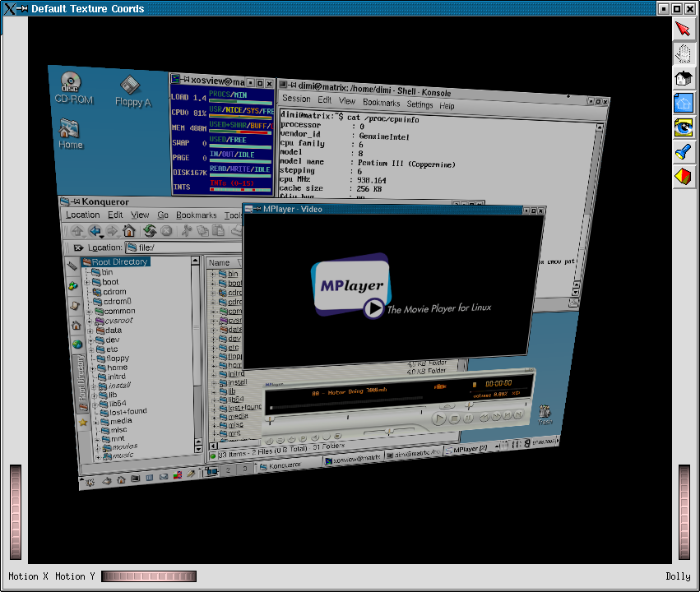The width and height of the screenshot is (700, 592).
Task: Expand the boot folder in the sidebar tree
Action: (x=87, y=282)
